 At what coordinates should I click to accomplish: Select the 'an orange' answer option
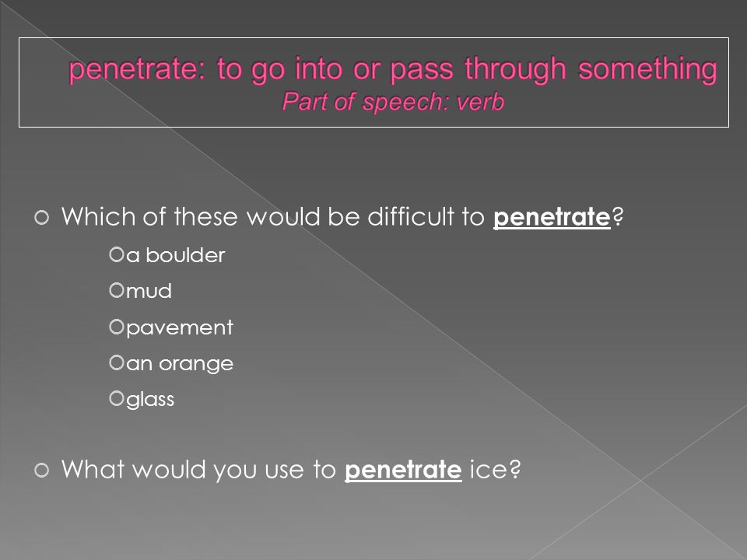coord(180,364)
